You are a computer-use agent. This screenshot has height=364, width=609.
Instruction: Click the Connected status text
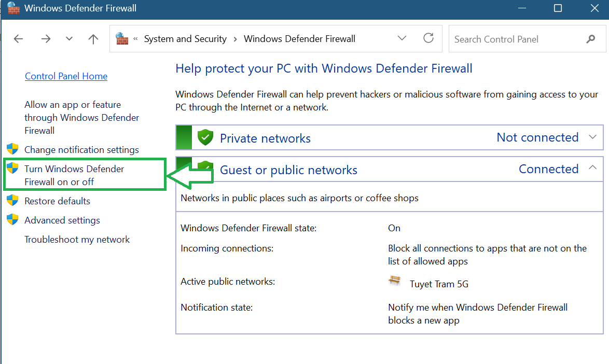pos(548,169)
